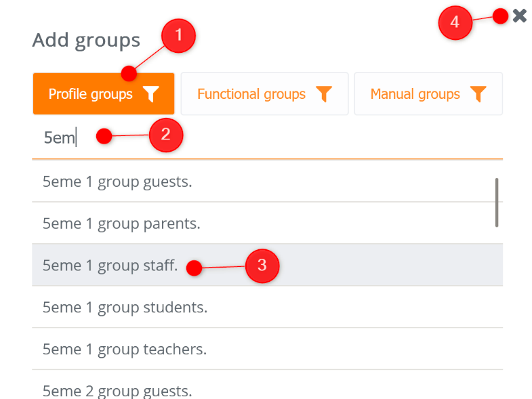
Task: Choose "5eme 1 group parents." from results
Action: click(x=121, y=223)
